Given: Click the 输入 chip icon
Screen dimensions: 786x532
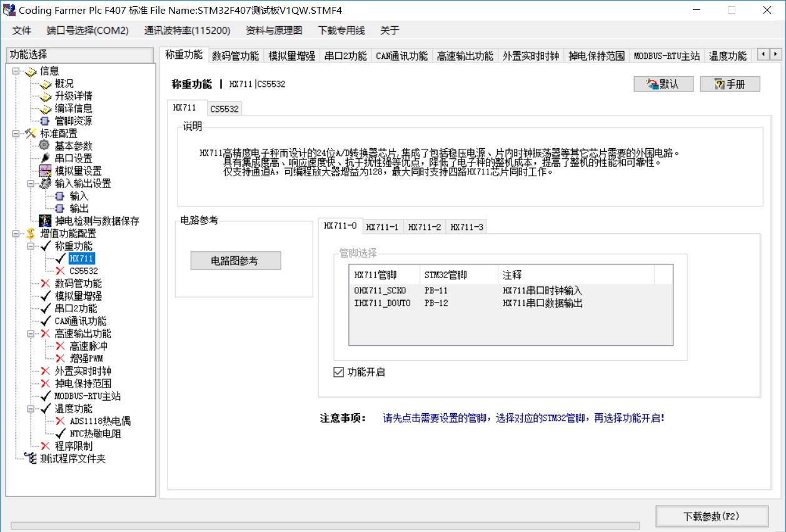Looking at the screenshot, I should click(x=60, y=196).
